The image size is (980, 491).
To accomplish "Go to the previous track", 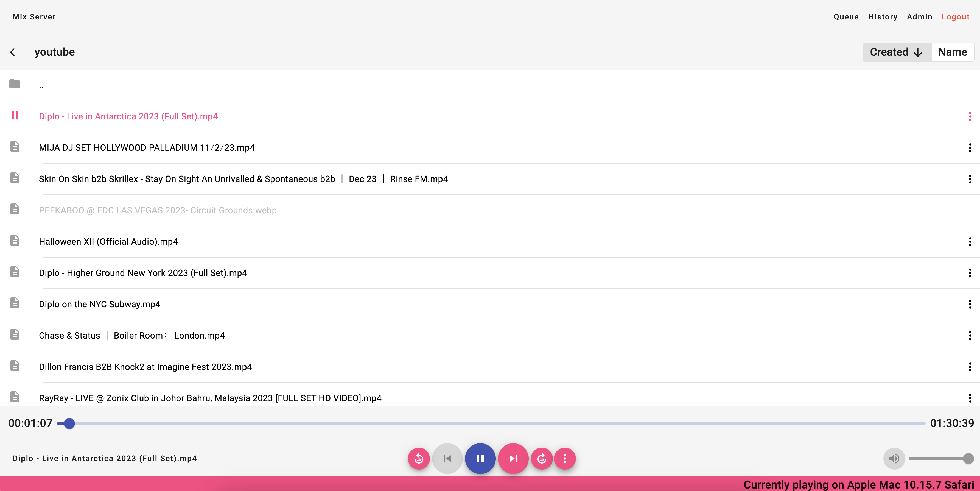I will [x=447, y=459].
